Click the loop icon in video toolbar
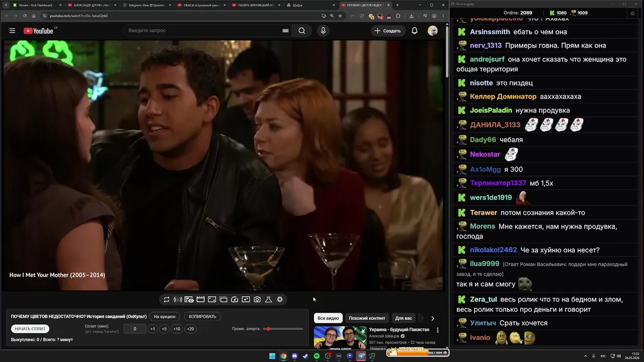Screen dimensions: 644x362 [x=167, y=299]
